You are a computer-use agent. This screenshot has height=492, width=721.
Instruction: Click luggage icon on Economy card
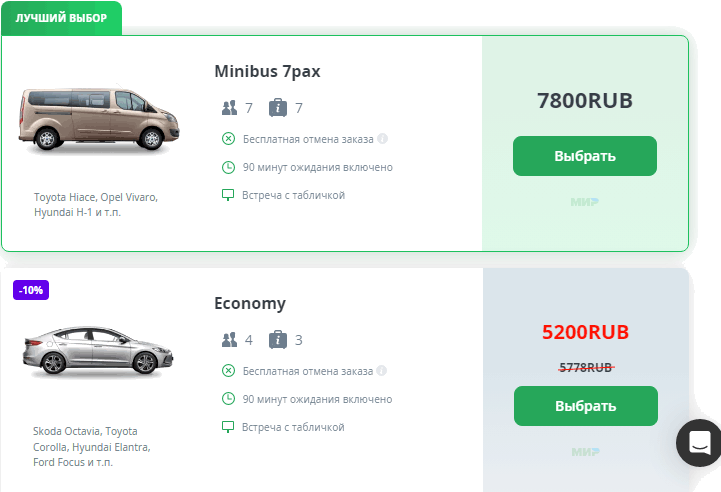pyautogui.click(x=278, y=339)
